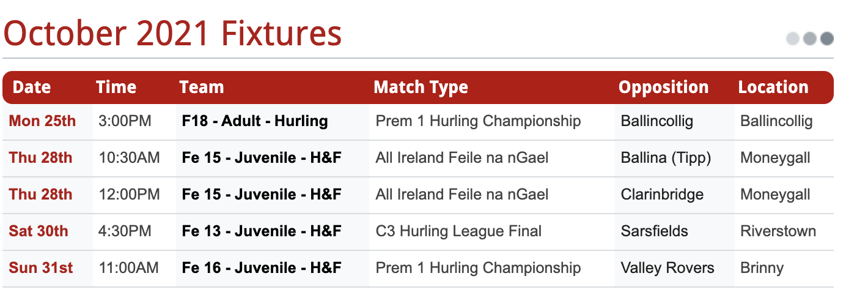
Task: Select the darkest third pagination dot
Action: [827, 39]
